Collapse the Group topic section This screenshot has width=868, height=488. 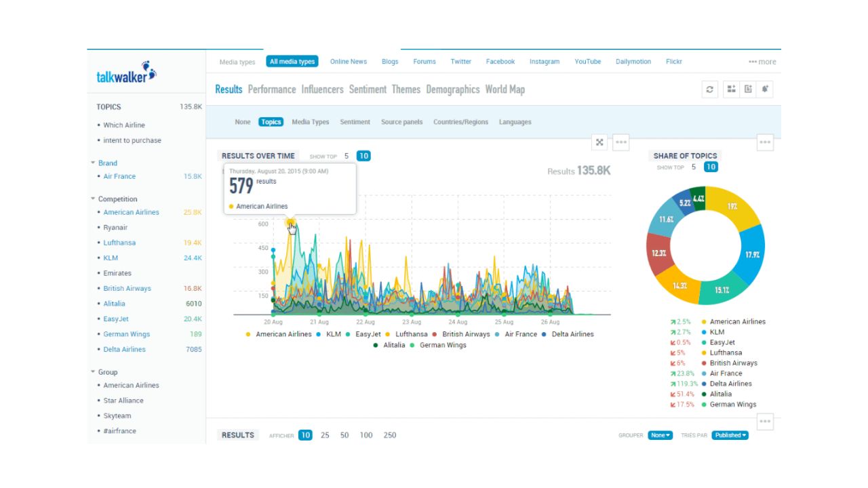coord(93,371)
